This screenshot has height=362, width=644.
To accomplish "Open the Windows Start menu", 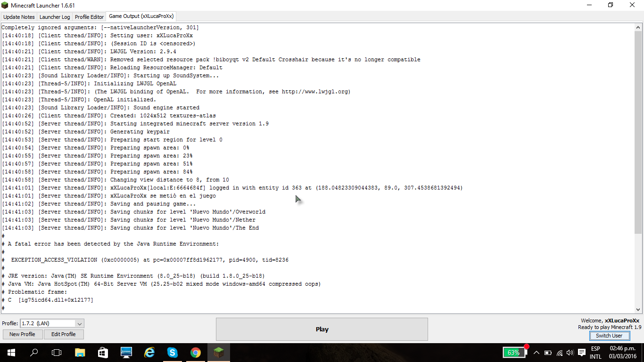I will point(11,353).
